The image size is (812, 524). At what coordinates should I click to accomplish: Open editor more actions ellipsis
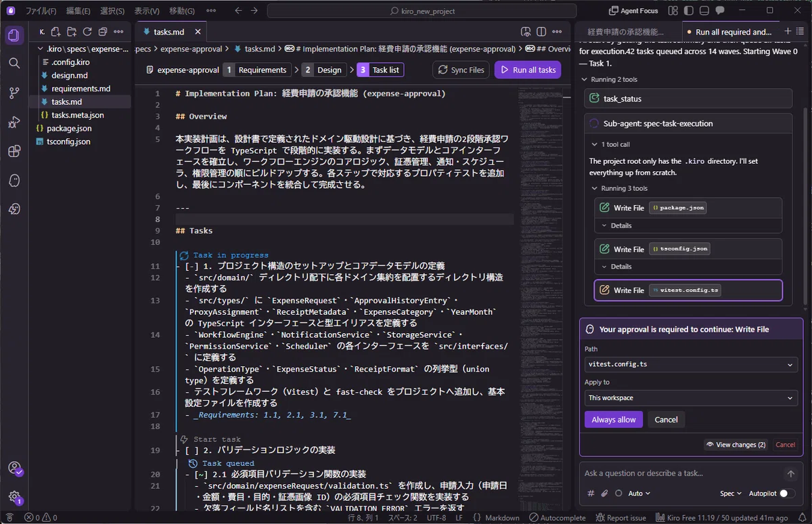tap(558, 32)
